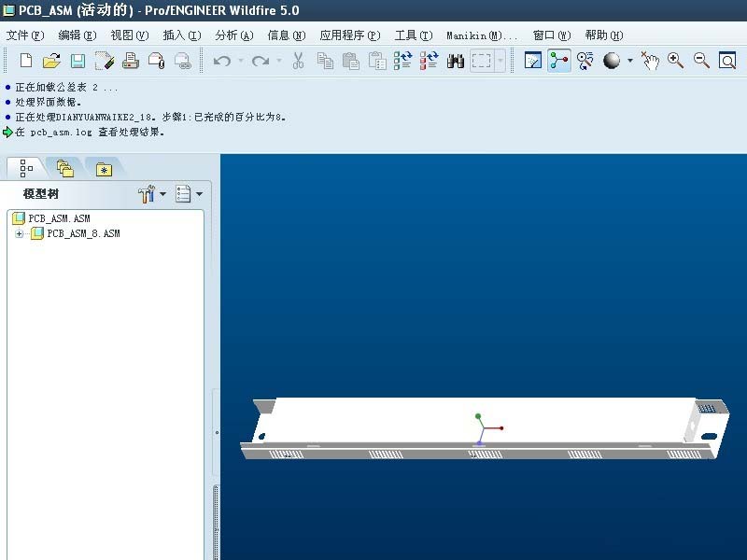This screenshot has height=560, width=747.
Task: Select the PCB_ASM.ASM tree item
Action: pyautogui.click(x=58, y=218)
